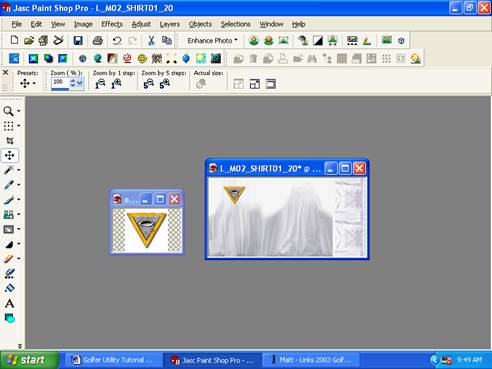Click the Actual size icon

click(x=201, y=84)
